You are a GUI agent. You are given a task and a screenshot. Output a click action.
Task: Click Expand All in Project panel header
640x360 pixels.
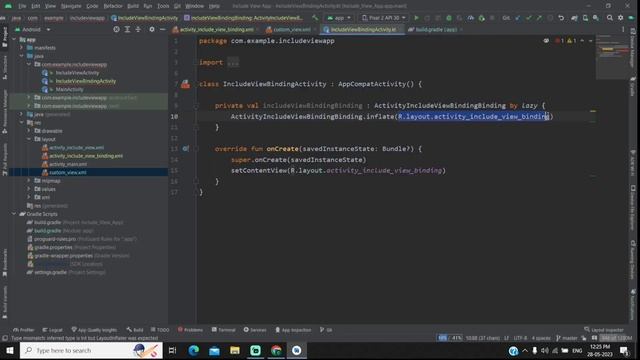coord(127,29)
